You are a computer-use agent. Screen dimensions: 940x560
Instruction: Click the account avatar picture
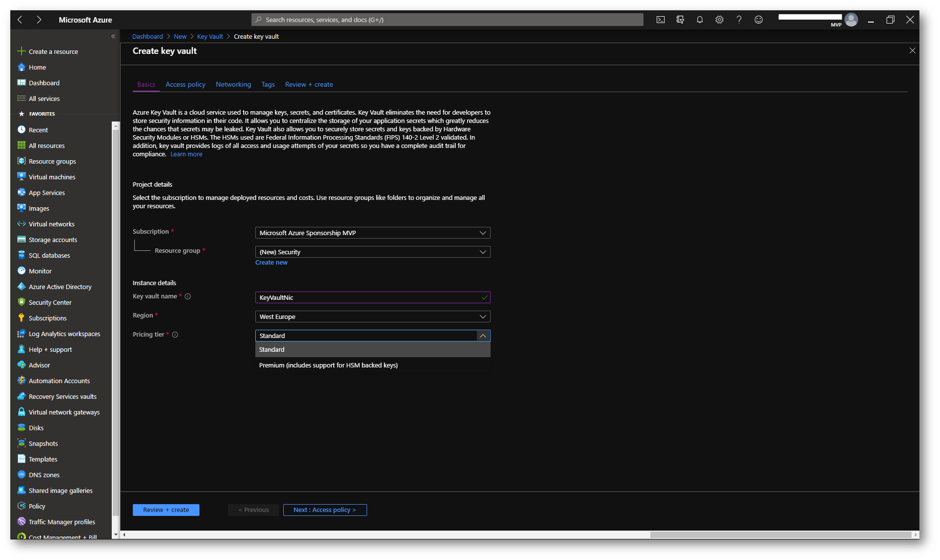(851, 20)
